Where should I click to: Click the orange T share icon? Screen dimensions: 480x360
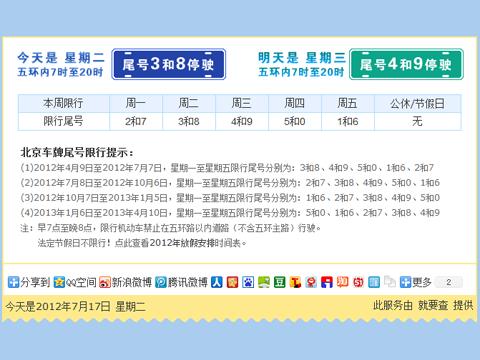pos(295,282)
